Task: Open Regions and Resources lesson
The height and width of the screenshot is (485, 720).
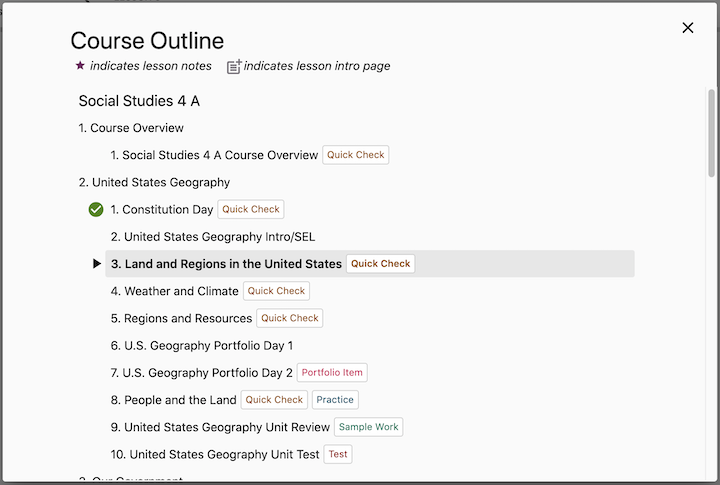Action: click(181, 318)
